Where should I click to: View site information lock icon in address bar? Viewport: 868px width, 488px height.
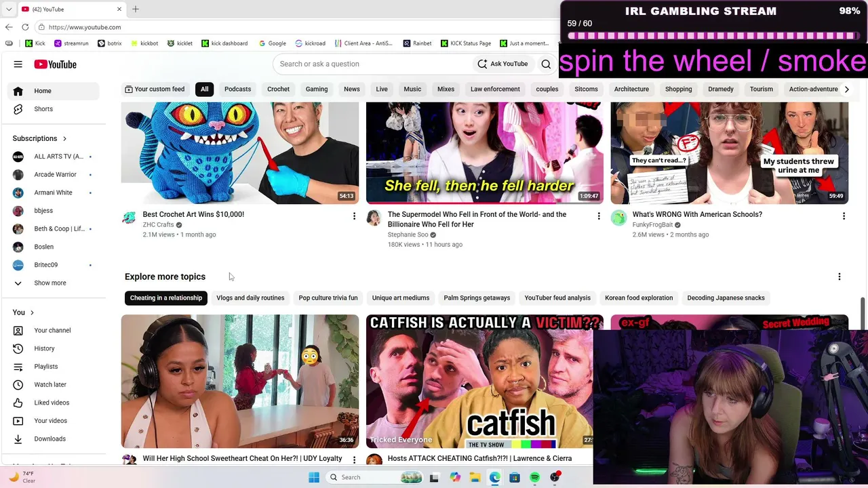point(41,27)
